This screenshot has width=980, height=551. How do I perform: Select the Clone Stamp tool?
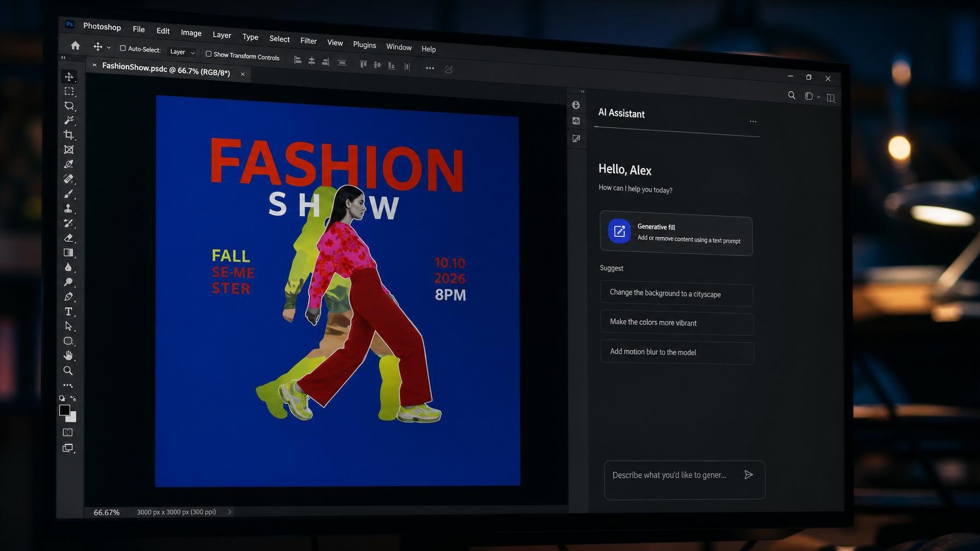tap(69, 208)
